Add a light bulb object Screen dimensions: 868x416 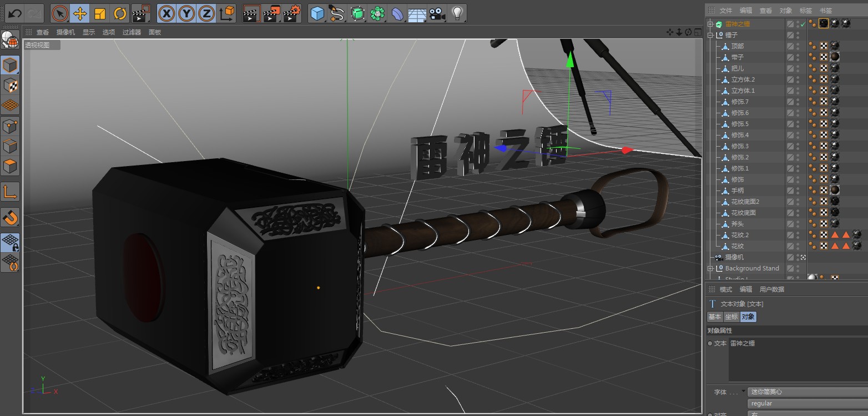(x=457, y=13)
